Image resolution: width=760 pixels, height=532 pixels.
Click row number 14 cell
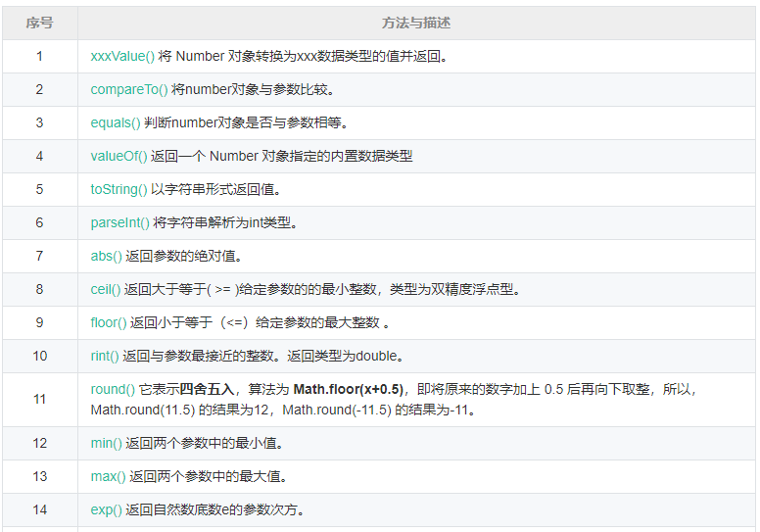[x=40, y=510]
